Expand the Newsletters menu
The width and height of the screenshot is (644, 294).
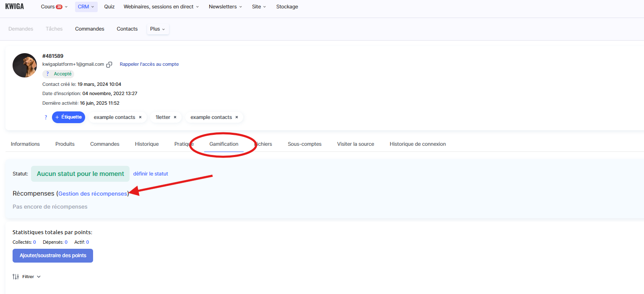[225, 7]
